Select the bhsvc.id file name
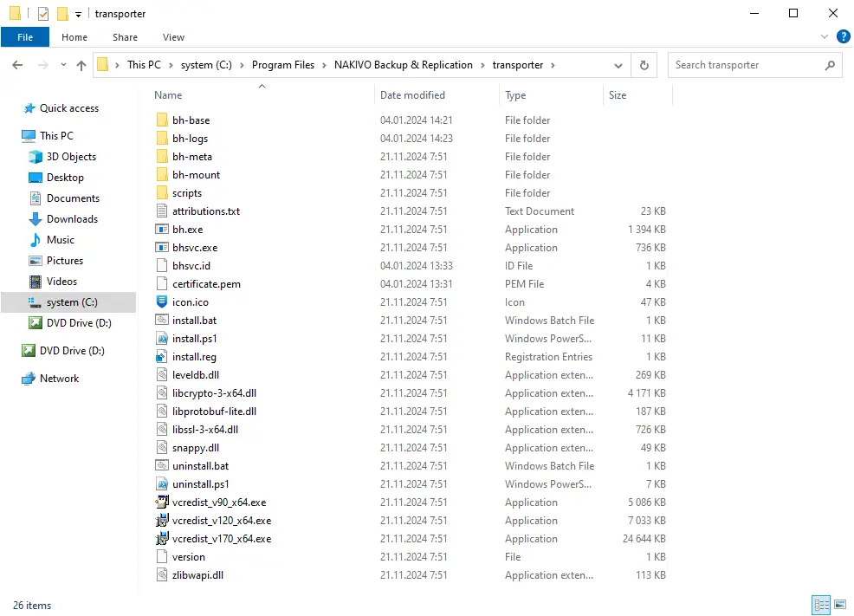This screenshot has height=616, width=854. (x=191, y=266)
